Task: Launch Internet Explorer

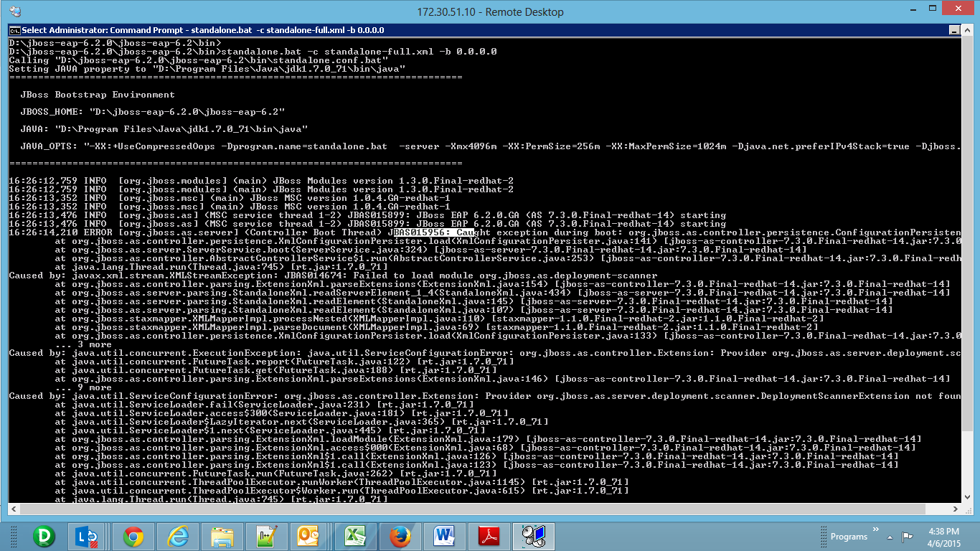Action: [x=177, y=536]
